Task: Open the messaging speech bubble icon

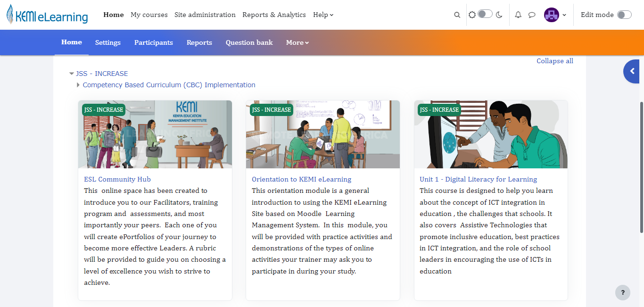Action: pyautogui.click(x=532, y=15)
